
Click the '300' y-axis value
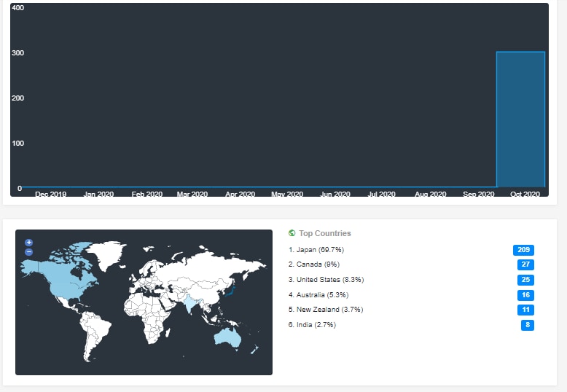pyautogui.click(x=17, y=52)
